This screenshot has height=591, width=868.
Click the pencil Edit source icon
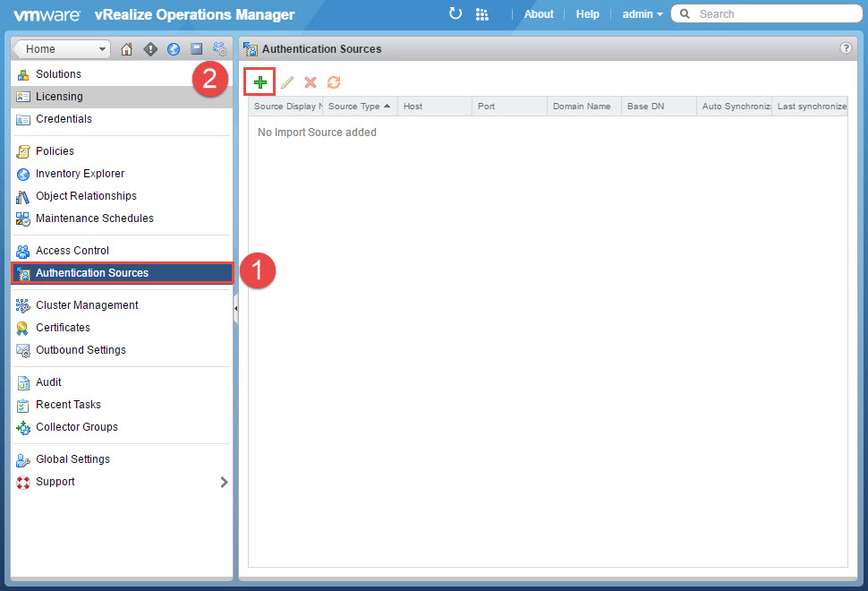pos(286,82)
